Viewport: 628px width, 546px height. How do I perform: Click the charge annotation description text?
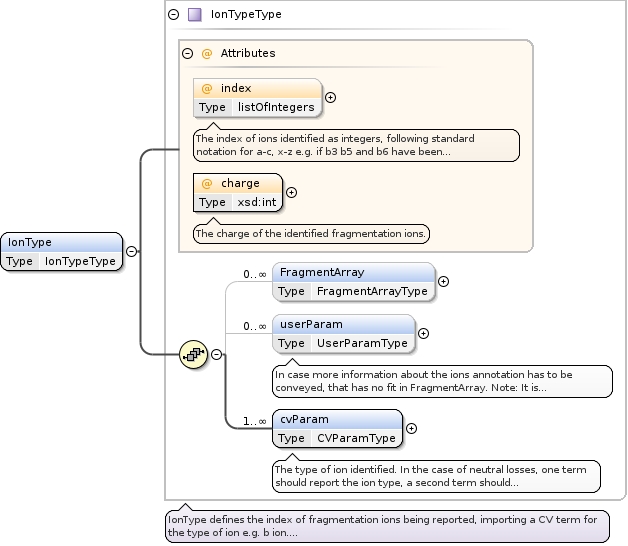(x=311, y=234)
